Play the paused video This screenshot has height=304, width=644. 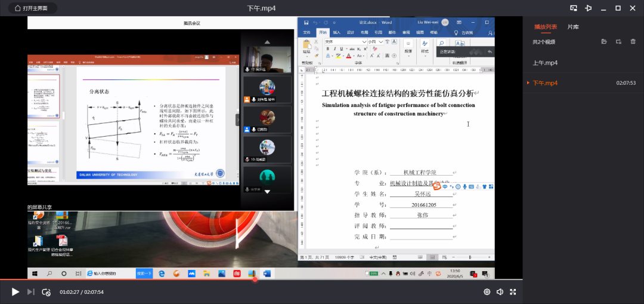[15, 292]
